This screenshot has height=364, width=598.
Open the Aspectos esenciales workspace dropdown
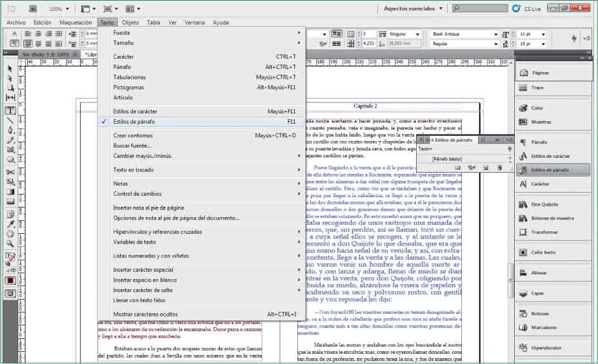[413, 9]
